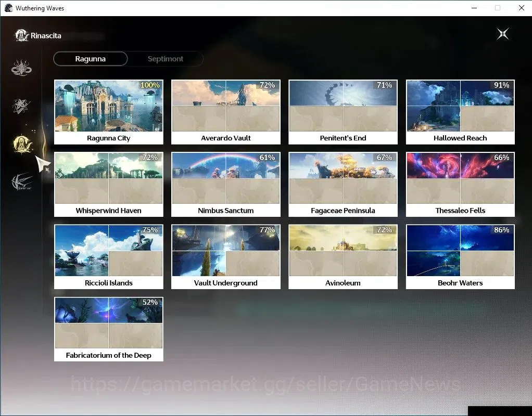Select the highlighted Rinascita region emblem
The height and width of the screenshot is (416, 532).
[x=22, y=144]
